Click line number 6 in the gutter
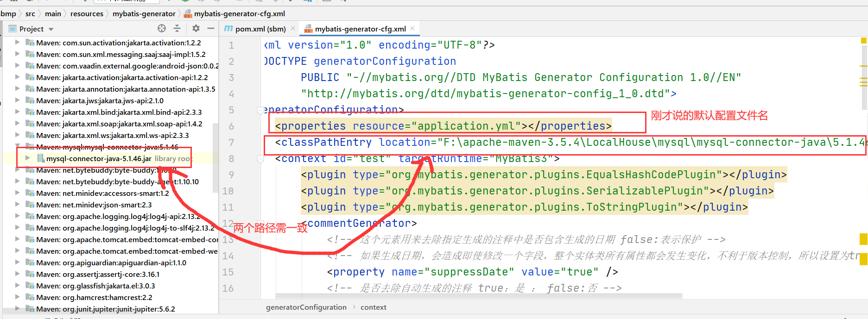 [231, 126]
